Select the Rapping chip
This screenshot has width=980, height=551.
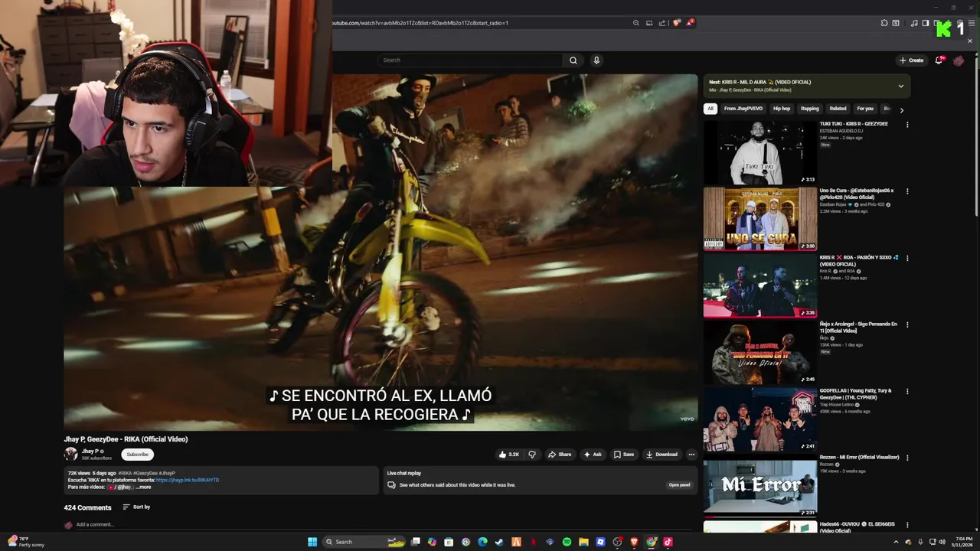tap(809, 109)
